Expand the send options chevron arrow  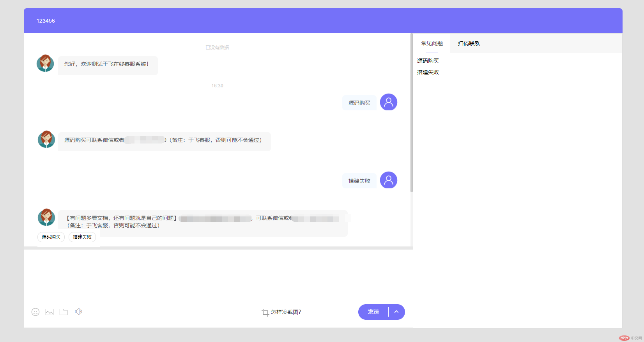(x=397, y=312)
